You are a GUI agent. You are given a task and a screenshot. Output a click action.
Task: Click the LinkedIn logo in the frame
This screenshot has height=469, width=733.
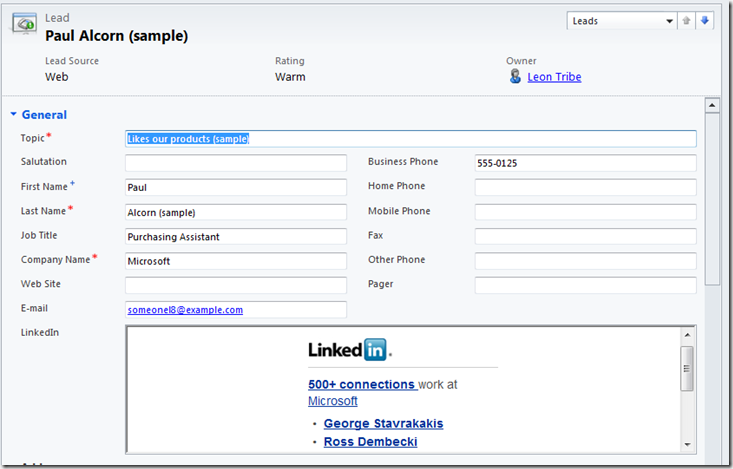(350, 350)
